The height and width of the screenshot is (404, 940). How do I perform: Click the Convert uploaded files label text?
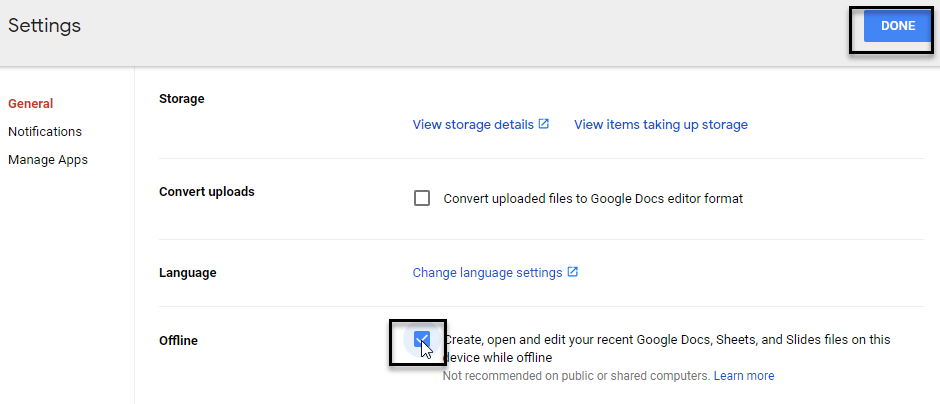[593, 198]
